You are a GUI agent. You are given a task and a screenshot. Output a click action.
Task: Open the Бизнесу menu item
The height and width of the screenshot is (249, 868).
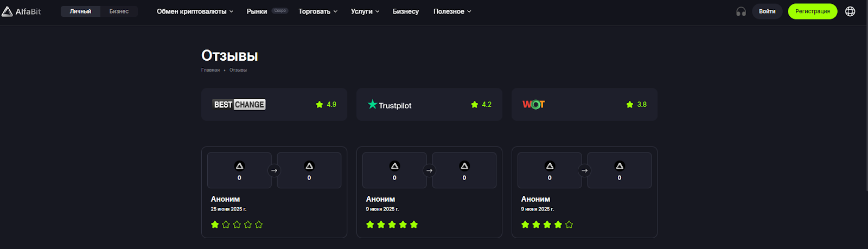tap(406, 11)
